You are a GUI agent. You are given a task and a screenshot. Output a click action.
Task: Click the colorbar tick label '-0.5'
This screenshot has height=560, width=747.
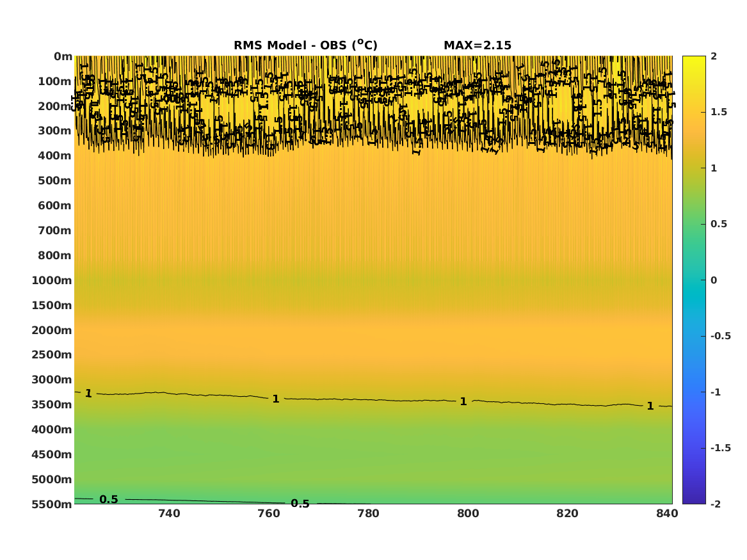coord(720,336)
